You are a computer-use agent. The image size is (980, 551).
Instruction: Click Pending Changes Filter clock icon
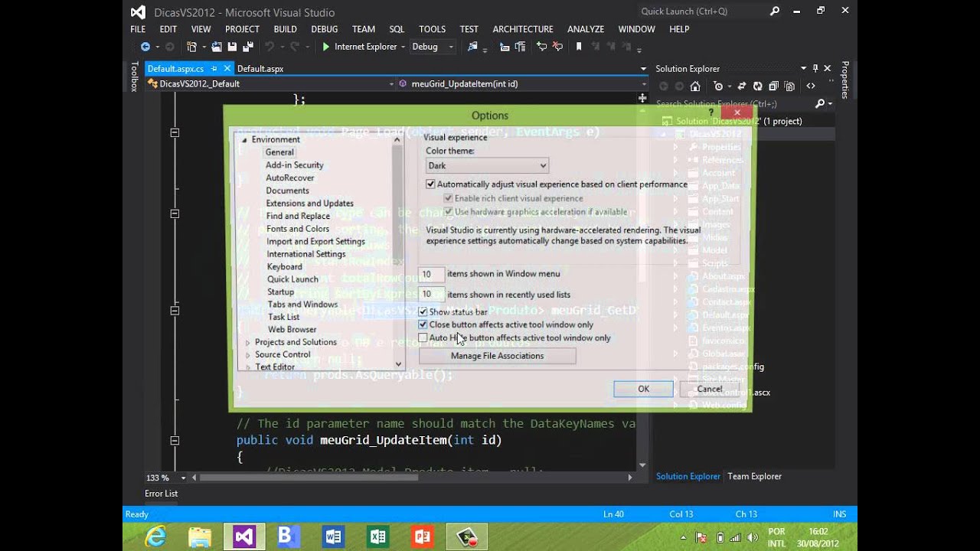coord(718,86)
